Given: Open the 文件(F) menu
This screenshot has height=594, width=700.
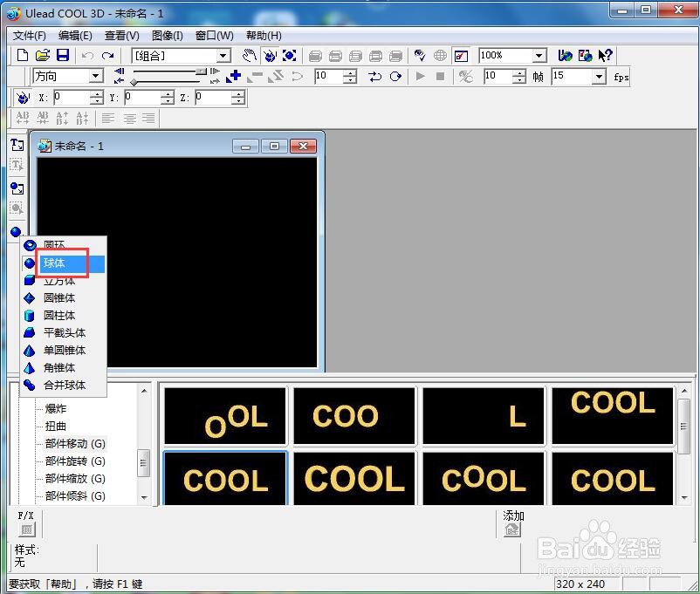Looking at the screenshot, I should [x=29, y=36].
